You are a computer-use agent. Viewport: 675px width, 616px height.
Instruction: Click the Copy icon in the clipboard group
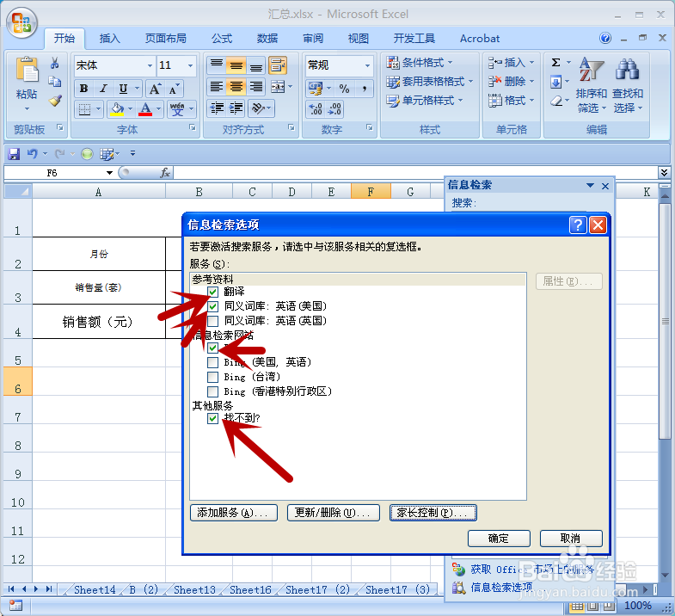coord(55,82)
